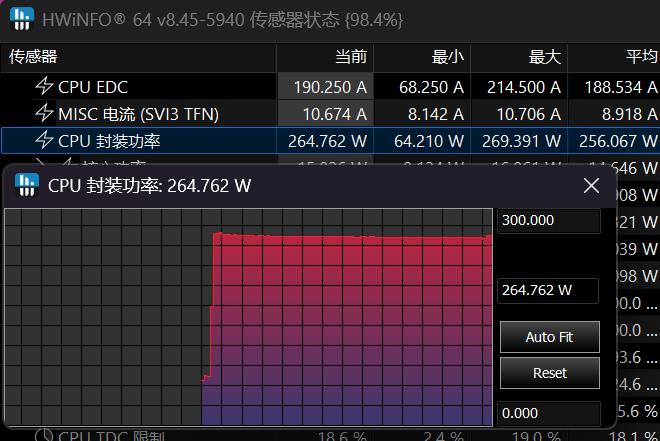
Task: Click the Auto Fit button
Action: pyautogui.click(x=550, y=337)
